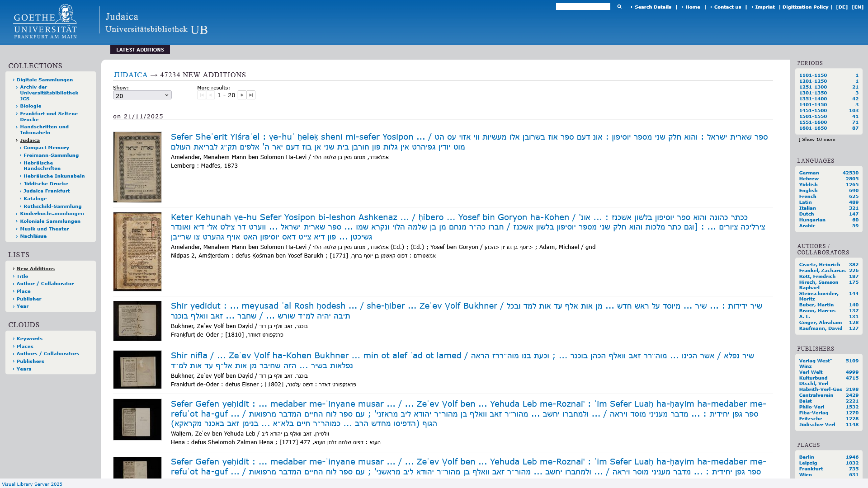Open the Show results count dropdown

(x=142, y=95)
